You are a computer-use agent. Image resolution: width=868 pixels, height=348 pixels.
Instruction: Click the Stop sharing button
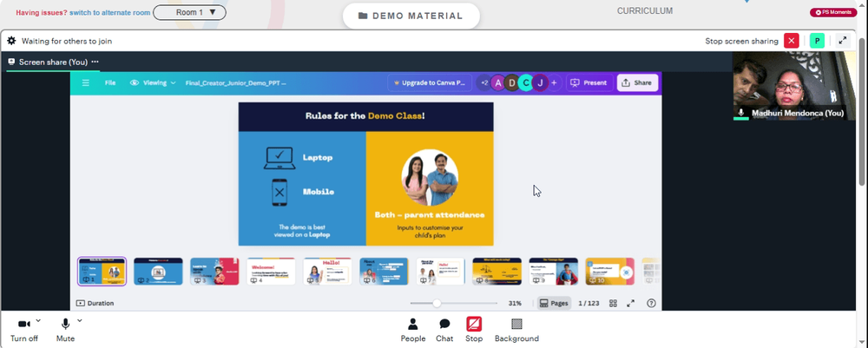point(474,330)
